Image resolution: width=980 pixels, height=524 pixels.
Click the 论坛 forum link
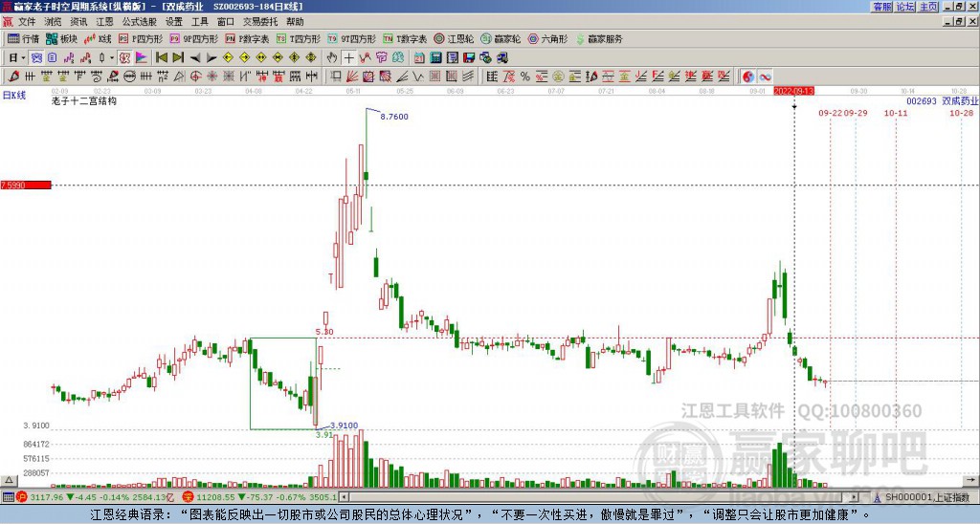pyautogui.click(x=905, y=7)
